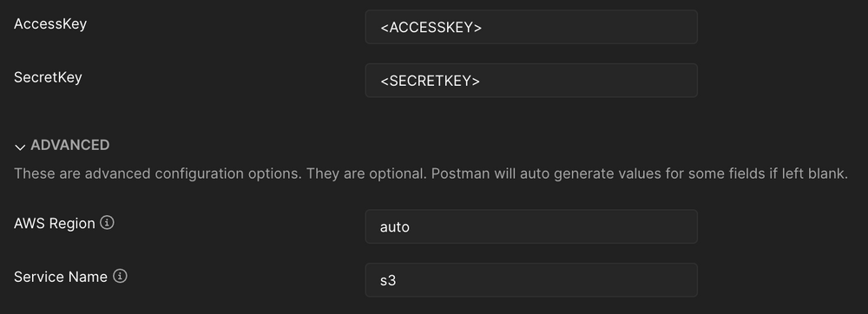Collapse the ADVANCED section chevron arrow

coord(20,147)
